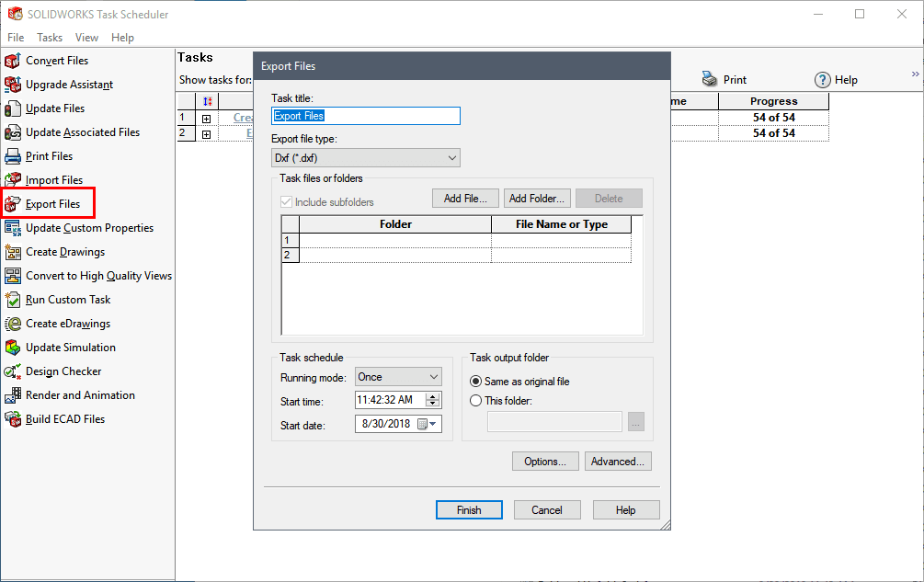Click the Folder column header
This screenshot has height=582, width=924.
click(395, 224)
